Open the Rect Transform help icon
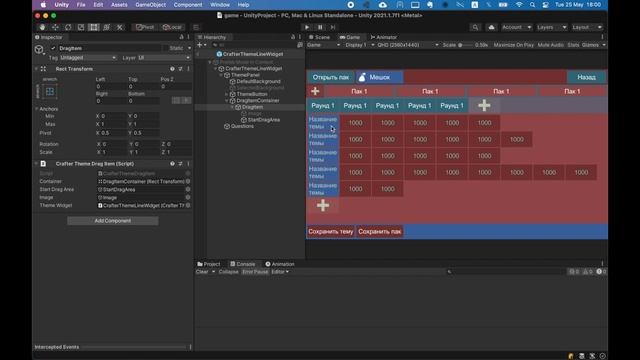Screen dimensions: 640x360 172,69
